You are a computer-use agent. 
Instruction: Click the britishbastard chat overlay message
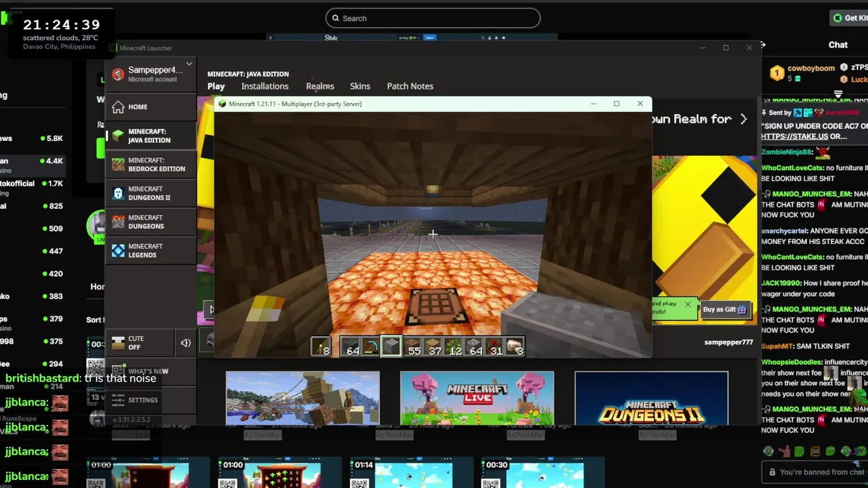pyautogui.click(x=81, y=378)
